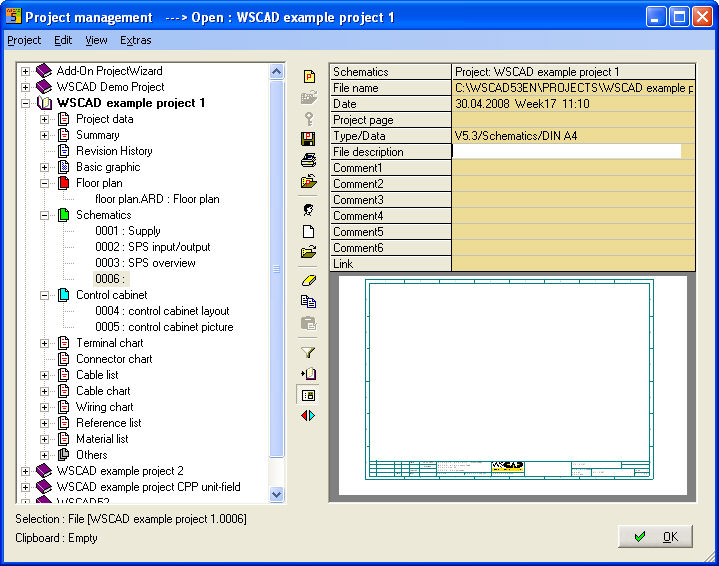Viewport: 719px width, 566px height.
Task: Collapse the WSCAD example project 1 node
Action: click(26, 103)
